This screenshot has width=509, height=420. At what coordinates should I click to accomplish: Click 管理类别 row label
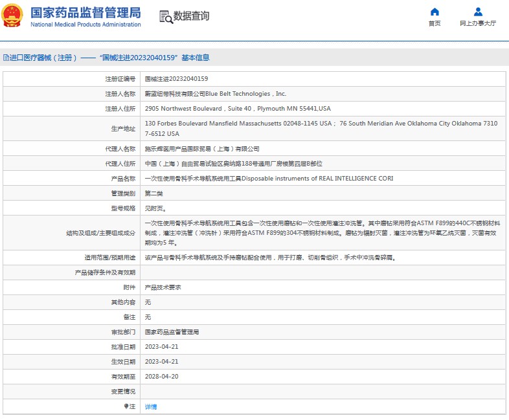point(123,193)
